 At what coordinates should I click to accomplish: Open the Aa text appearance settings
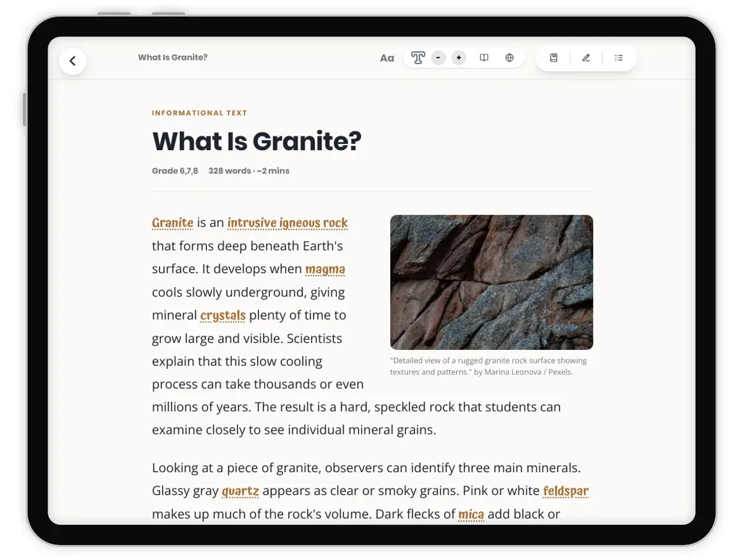click(x=387, y=58)
